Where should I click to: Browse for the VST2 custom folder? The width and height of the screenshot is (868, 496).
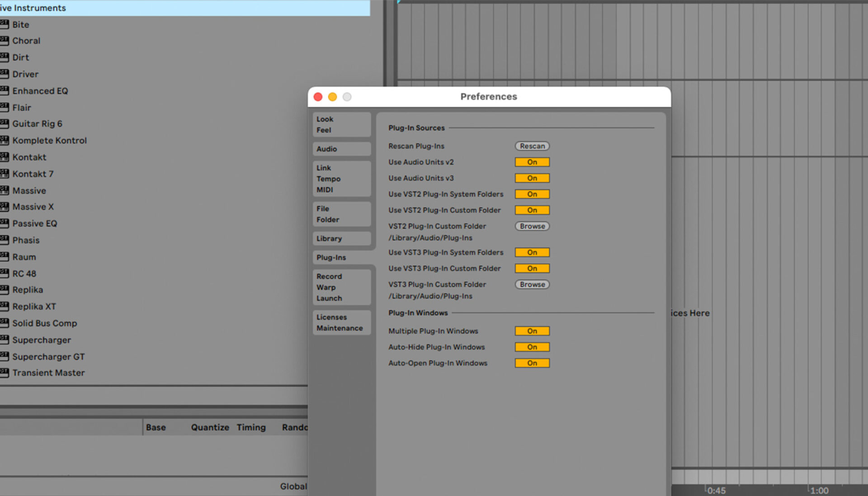coord(532,226)
